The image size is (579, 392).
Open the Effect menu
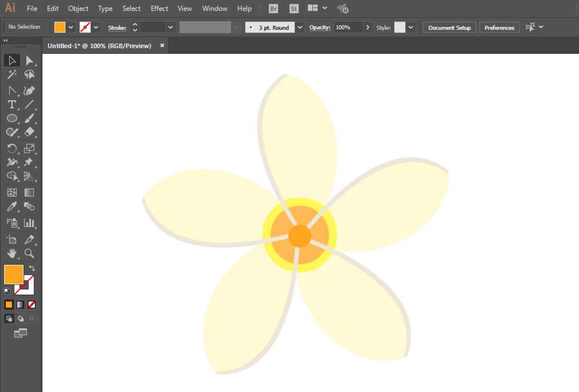[x=159, y=9]
